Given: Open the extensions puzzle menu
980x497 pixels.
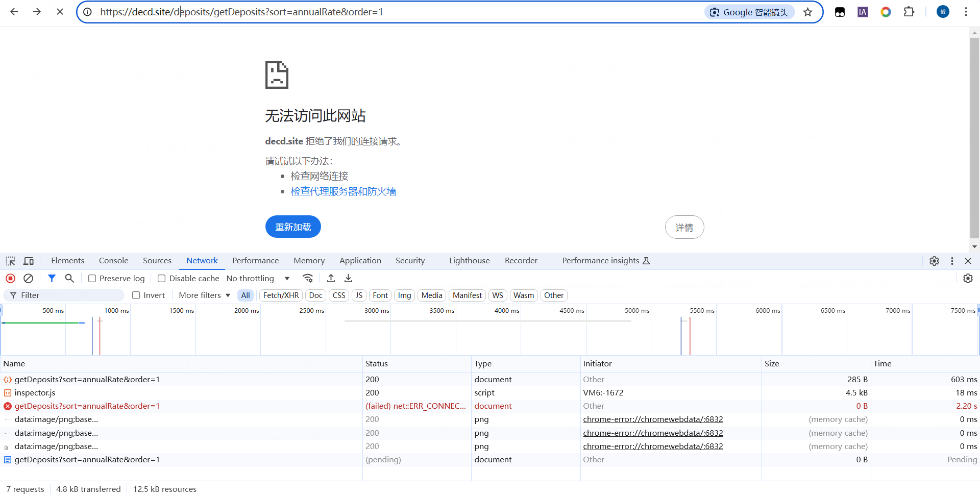Looking at the screenshot, I should (909, 12).
